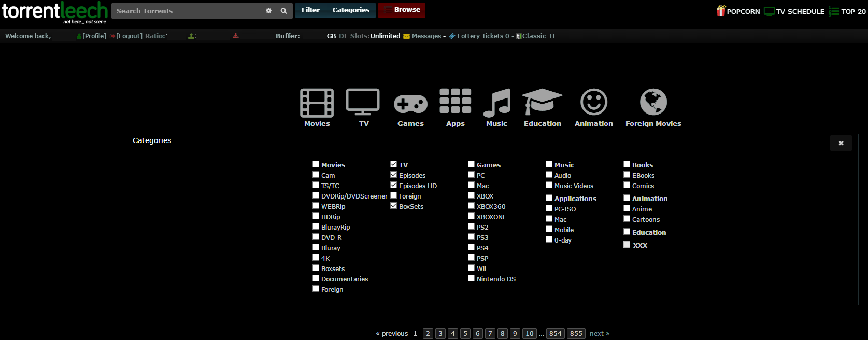Open POPCORN link text
This screenshot has width=868, height=340.
pos(743,11)
